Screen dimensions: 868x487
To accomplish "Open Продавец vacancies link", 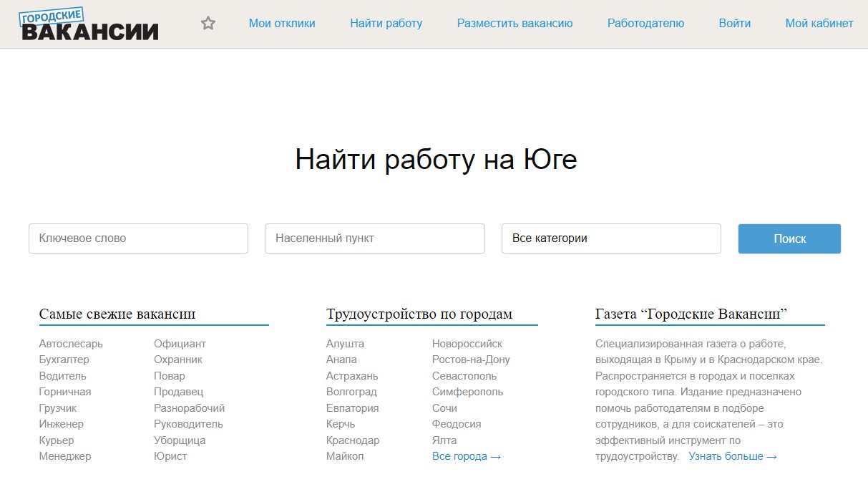I will [x=179, y=392].
